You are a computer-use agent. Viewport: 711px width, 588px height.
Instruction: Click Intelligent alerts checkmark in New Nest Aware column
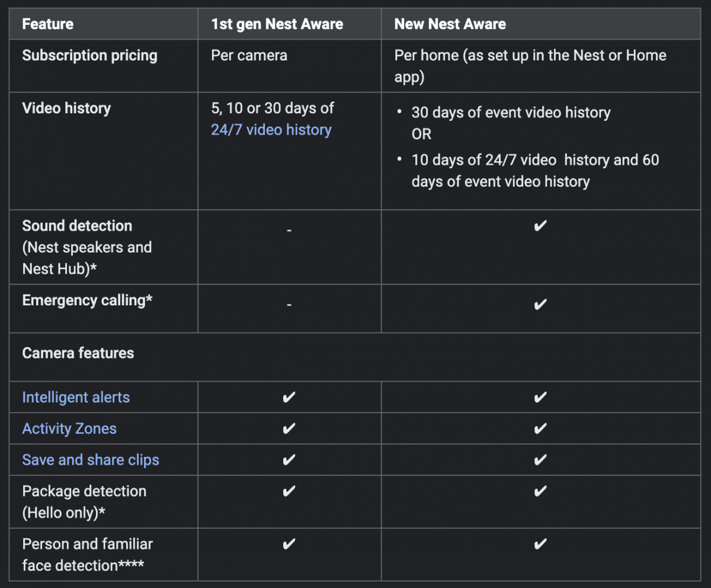(540, 398)
